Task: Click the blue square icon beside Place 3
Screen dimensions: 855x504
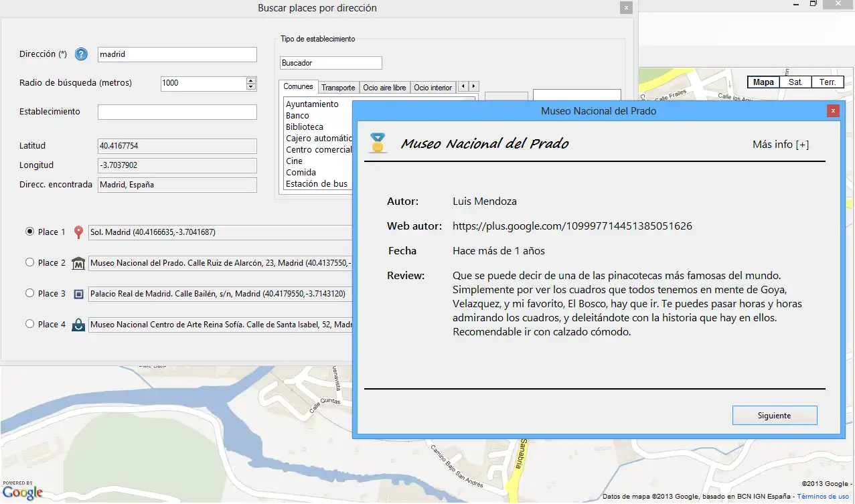Action: [x=78, y=294]
